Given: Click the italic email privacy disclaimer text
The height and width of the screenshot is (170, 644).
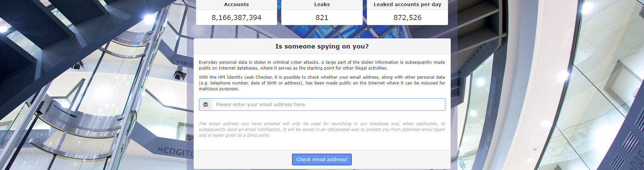Looking at the screenshot, I should point(322,129).
